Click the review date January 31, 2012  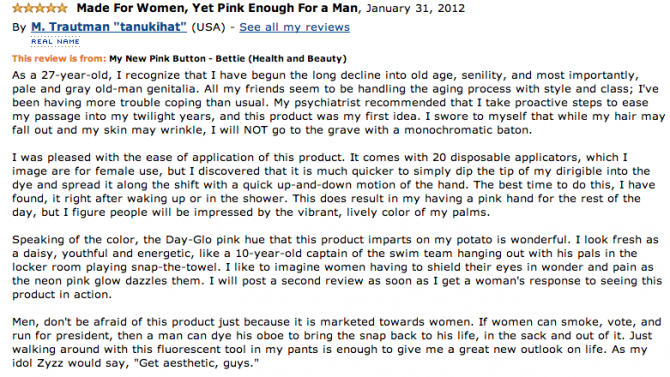pyautogui.click(x=415, y=8)
